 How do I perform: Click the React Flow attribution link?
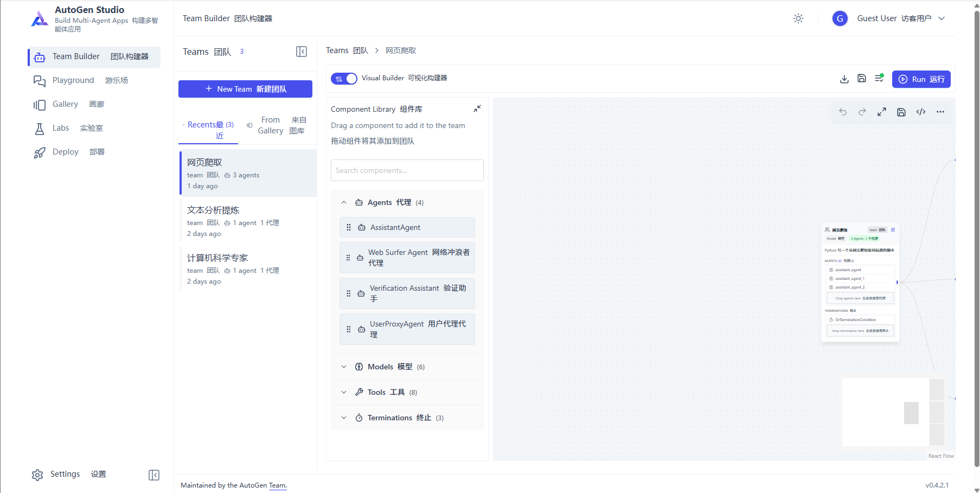941,456
